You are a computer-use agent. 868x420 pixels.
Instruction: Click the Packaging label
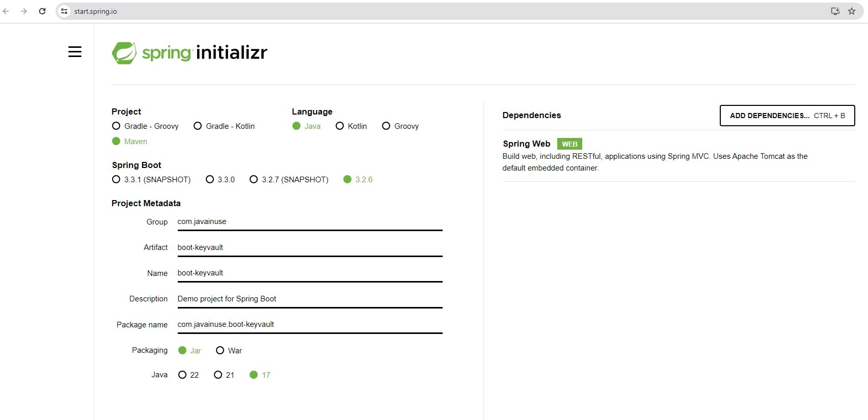pyautogui.click(x=149, y=350)
